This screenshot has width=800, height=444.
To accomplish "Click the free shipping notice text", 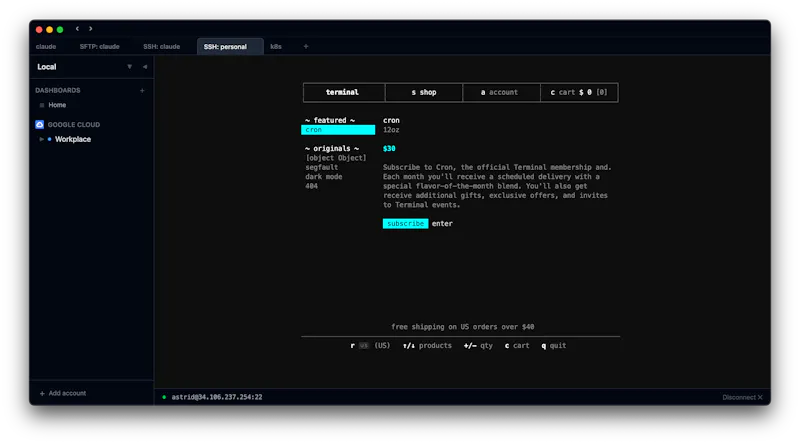I will click(463, 327).
